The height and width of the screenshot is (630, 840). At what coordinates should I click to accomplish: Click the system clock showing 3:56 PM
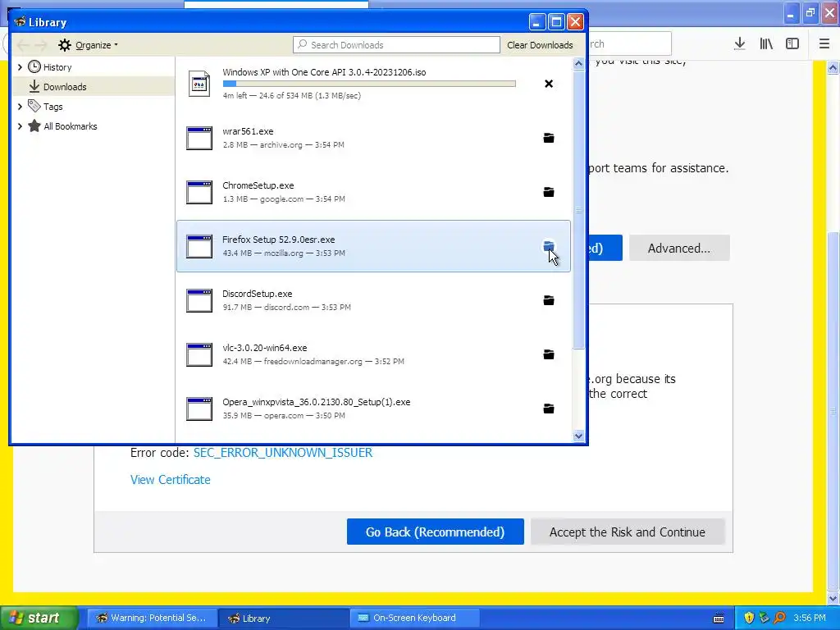[810, 619]
